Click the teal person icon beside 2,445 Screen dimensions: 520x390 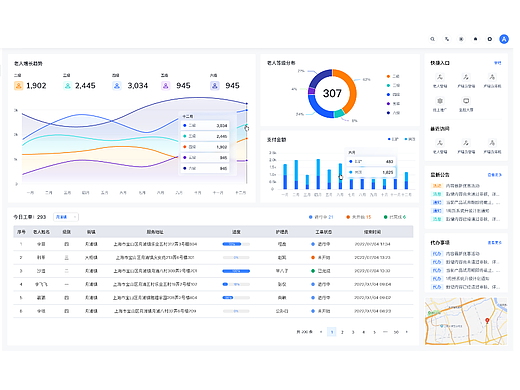pos(68,86)
